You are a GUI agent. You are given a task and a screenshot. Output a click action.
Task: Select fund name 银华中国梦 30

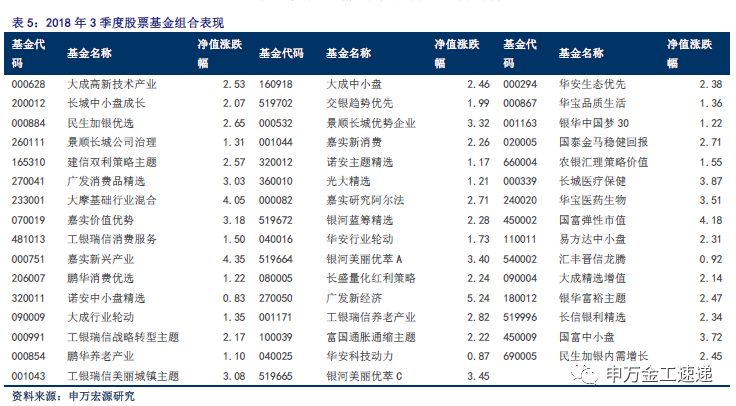pyautogui.click(x=594, y=123)
